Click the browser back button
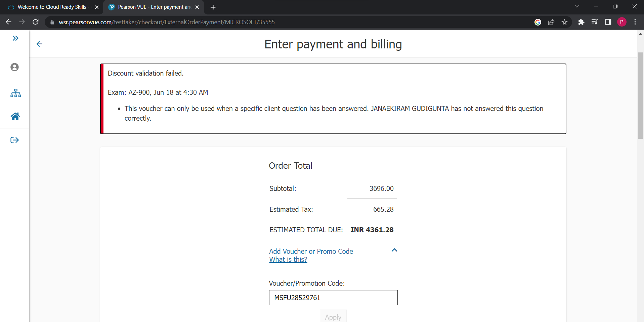Viewport: 644px width, 322px height. tap(9, 22)
